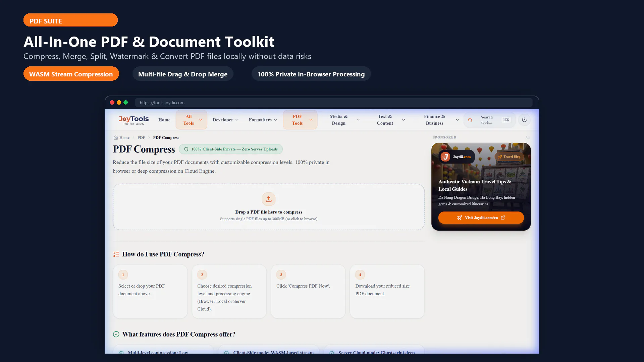Click the numbered list icon beside How do I use
Screen dimensions: 644x362
point(116,254)
